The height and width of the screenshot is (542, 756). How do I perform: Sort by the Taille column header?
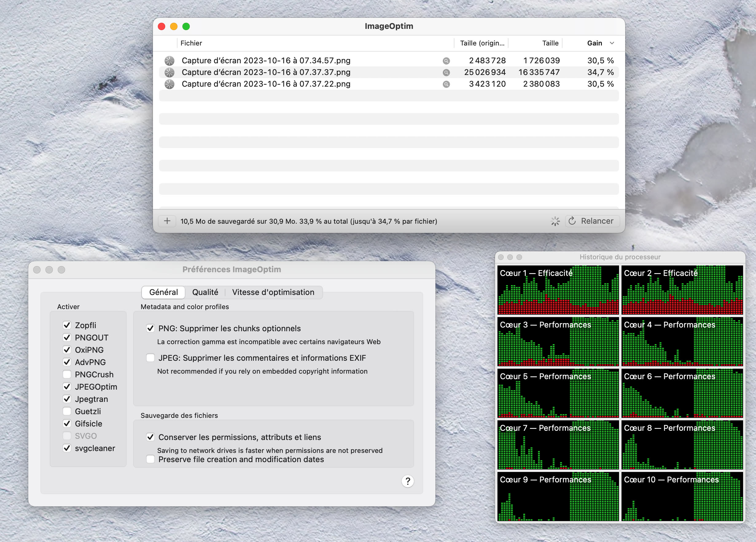[x=535, y=43]
